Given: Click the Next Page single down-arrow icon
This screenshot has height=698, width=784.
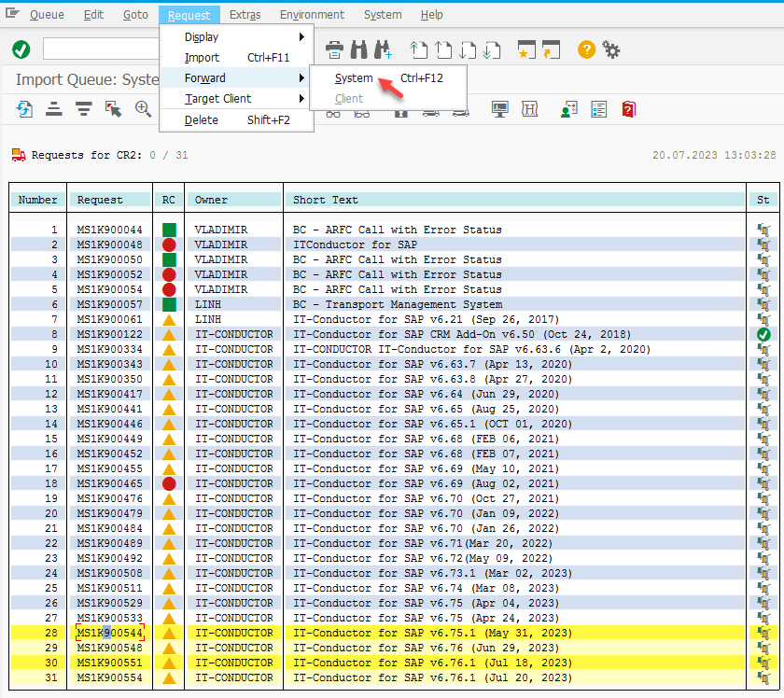Looking at the screenshot, I should click(x=468, y=49).
